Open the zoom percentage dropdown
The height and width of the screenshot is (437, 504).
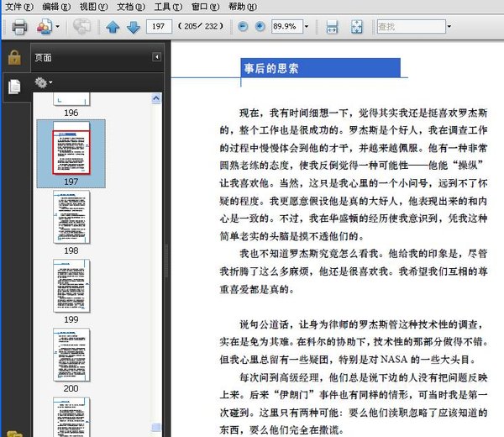click(x=306, y=27)
